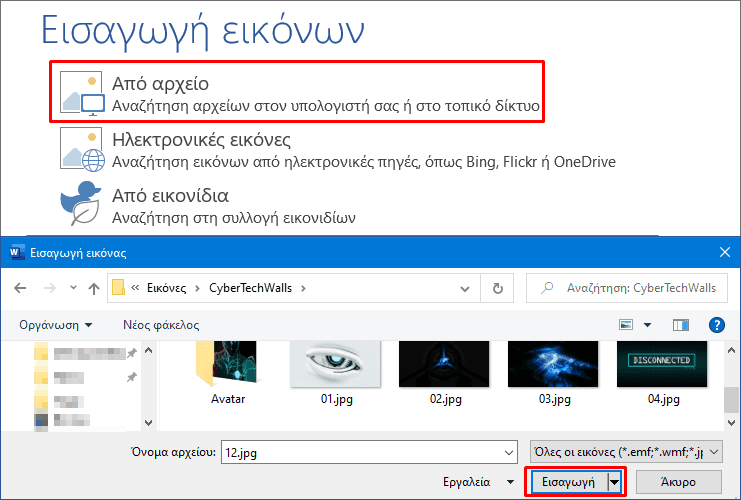The height and width of the screenshot is (500, 741).
Task: Expand the 'Εισαγωγή' split button arrow
Action: tap(615, 482)
